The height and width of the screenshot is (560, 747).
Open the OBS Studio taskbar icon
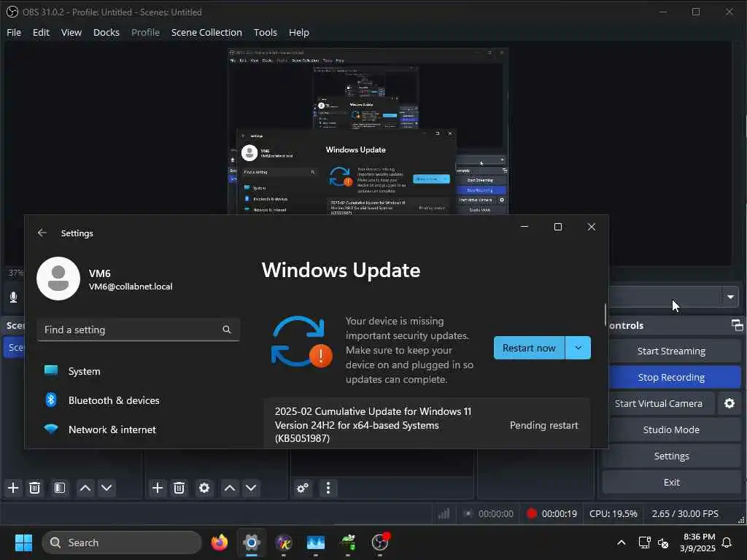tap(380, 542)
